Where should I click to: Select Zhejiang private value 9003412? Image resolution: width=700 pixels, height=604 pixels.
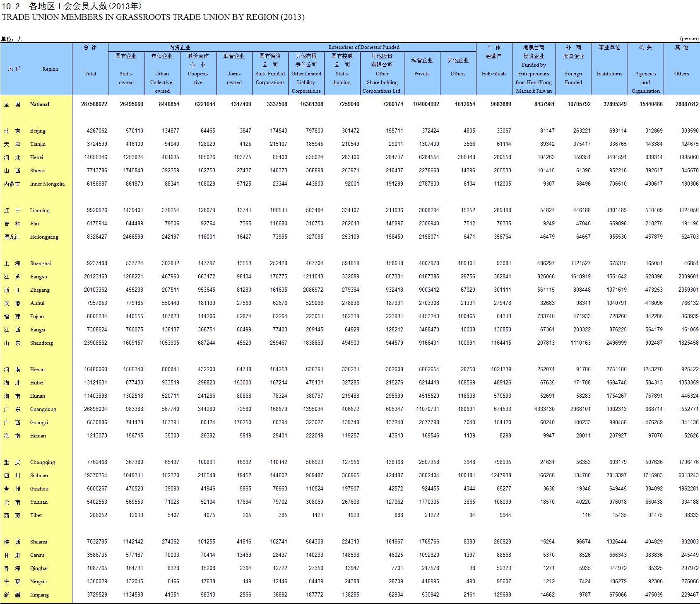(x=429, y=290)
